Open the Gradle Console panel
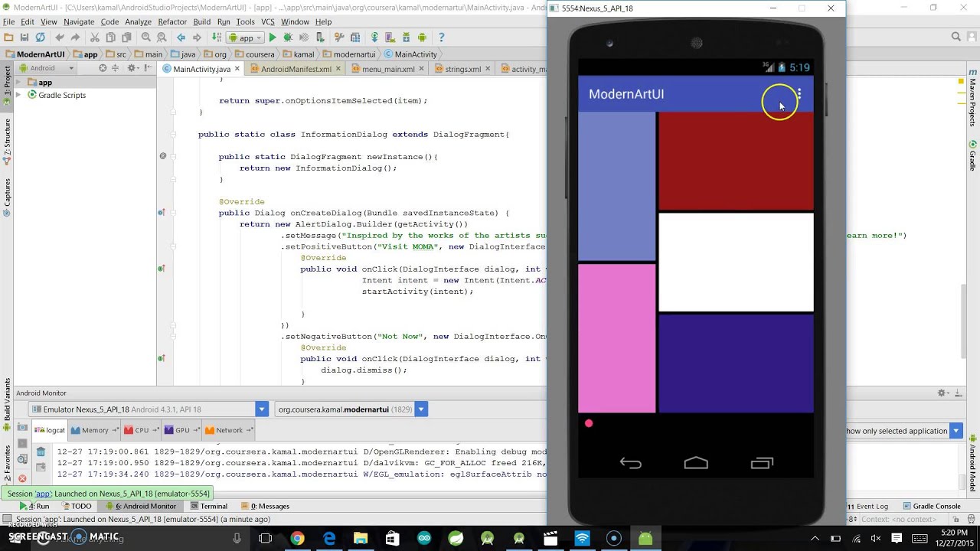The width and height of the screenshot is (980, 551). (x=932, y=506)
